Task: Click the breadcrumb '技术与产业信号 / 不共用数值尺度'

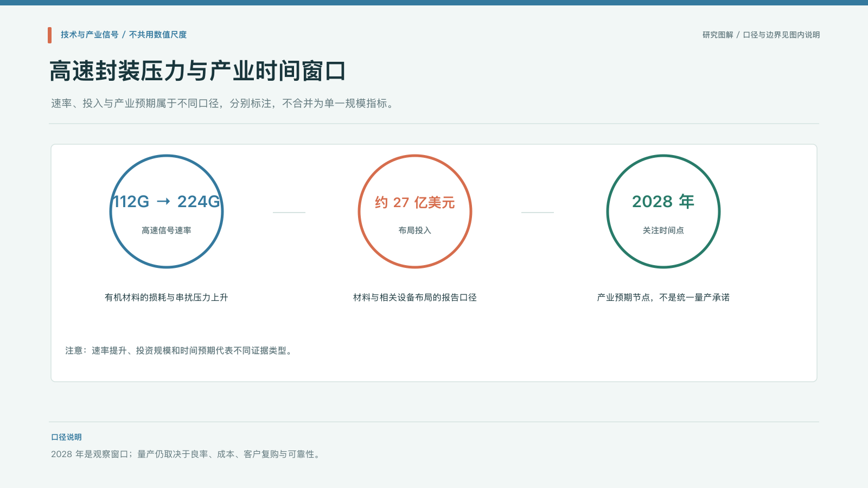Action: tap(124, 35)
